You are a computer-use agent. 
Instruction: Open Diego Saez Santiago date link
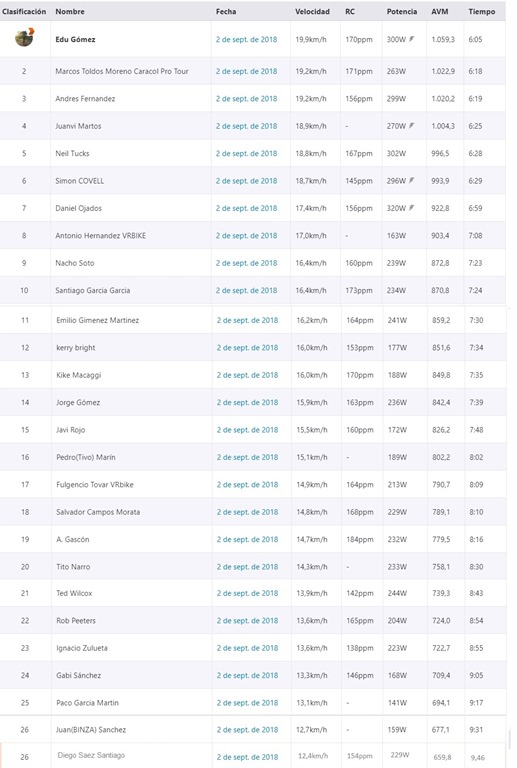point(247,757)
